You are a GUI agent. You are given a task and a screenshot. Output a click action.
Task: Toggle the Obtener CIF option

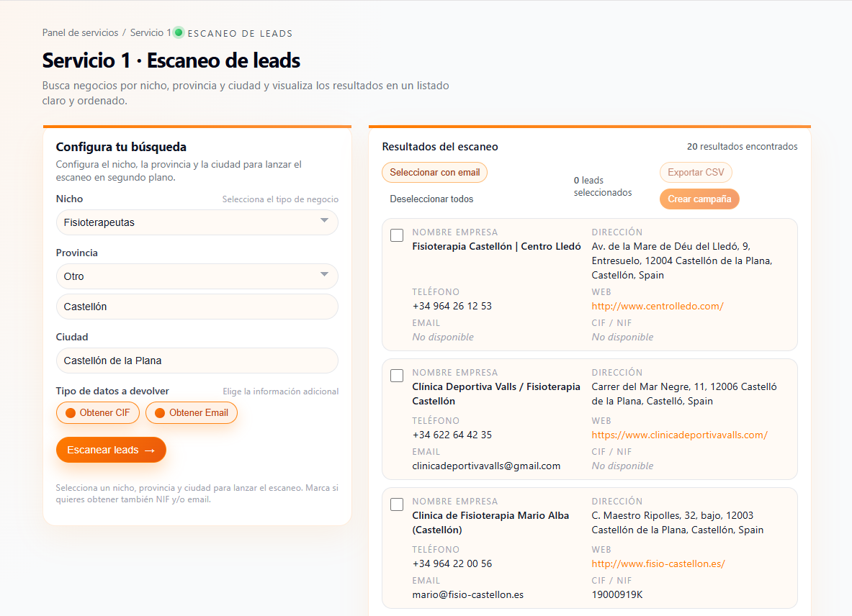(98, 413)
